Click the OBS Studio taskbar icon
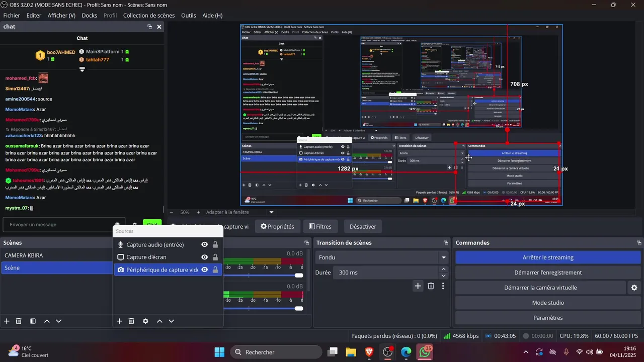 (388, 352)
